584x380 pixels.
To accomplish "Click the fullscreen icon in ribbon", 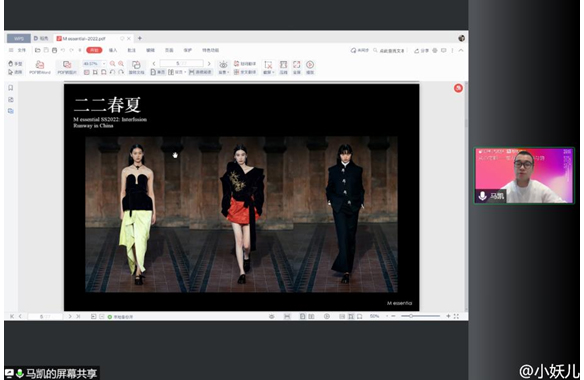I will coord(296,67).
